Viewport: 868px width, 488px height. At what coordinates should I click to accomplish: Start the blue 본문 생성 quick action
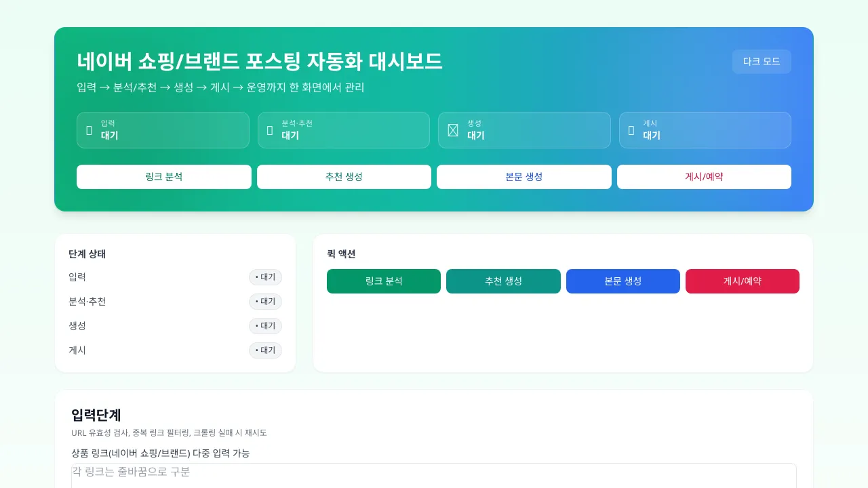coord(623,281)
